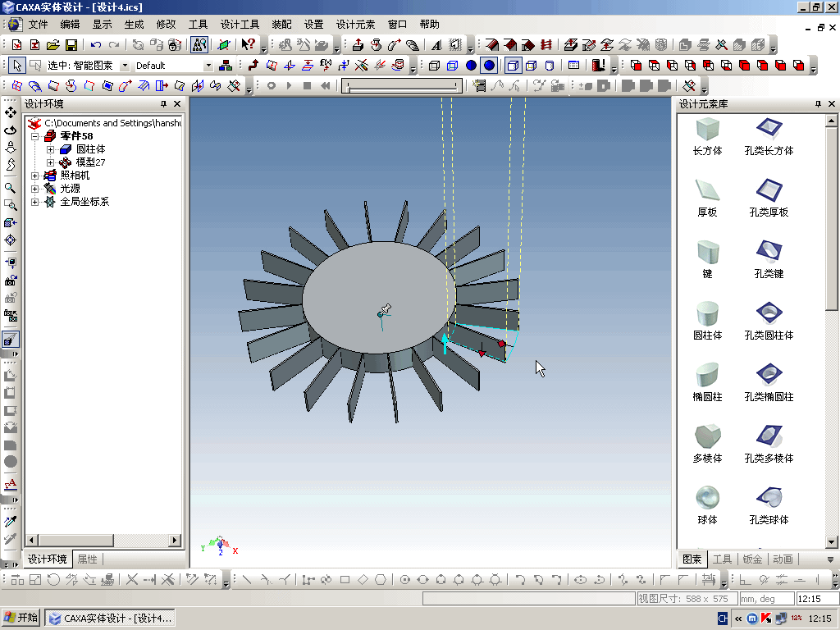This screenshot has height=630, width=840.
Task: Switch to the 工具 library tab
Action: pyautogui.click(x=722, y=559)
